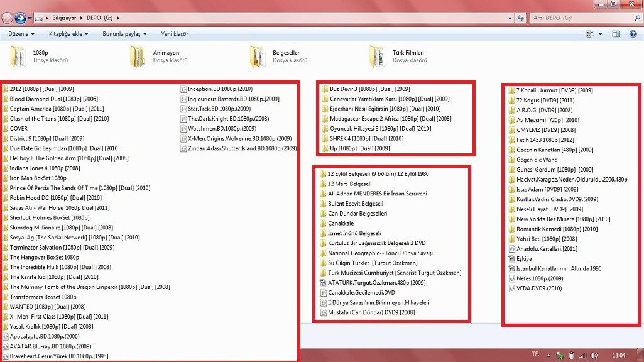644x362 pixels.
Task: Select Iron Man BoxSet 1080p folder
Action: point(34,178)
